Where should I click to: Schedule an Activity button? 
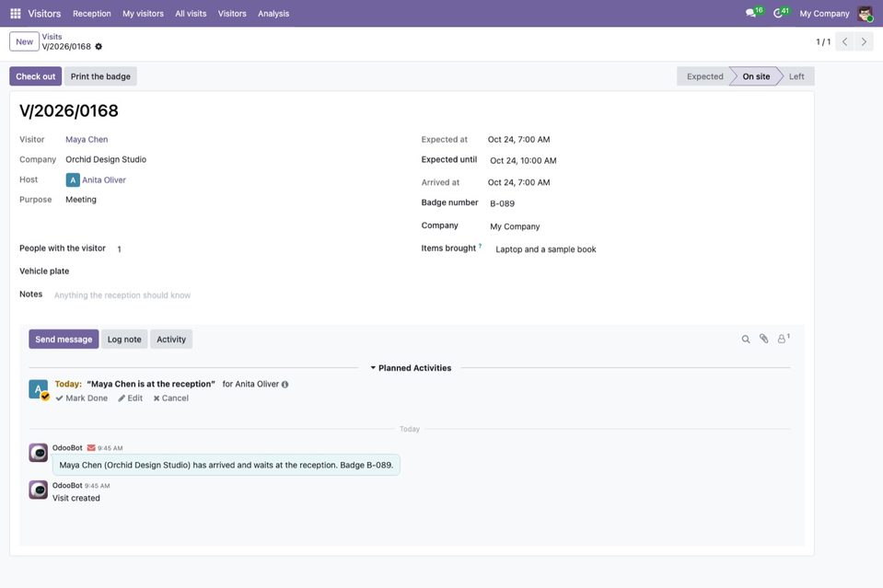(171, 340)
